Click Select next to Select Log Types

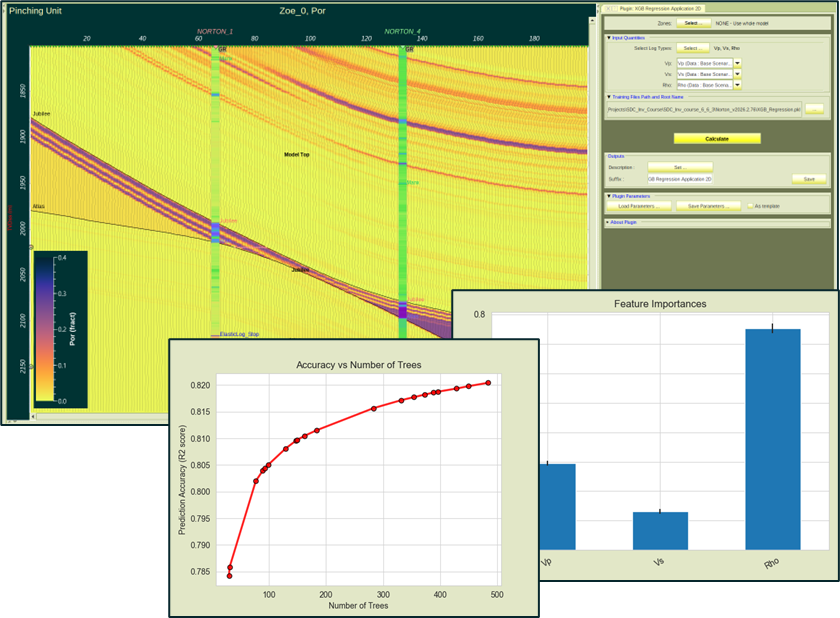pos(691,47)
